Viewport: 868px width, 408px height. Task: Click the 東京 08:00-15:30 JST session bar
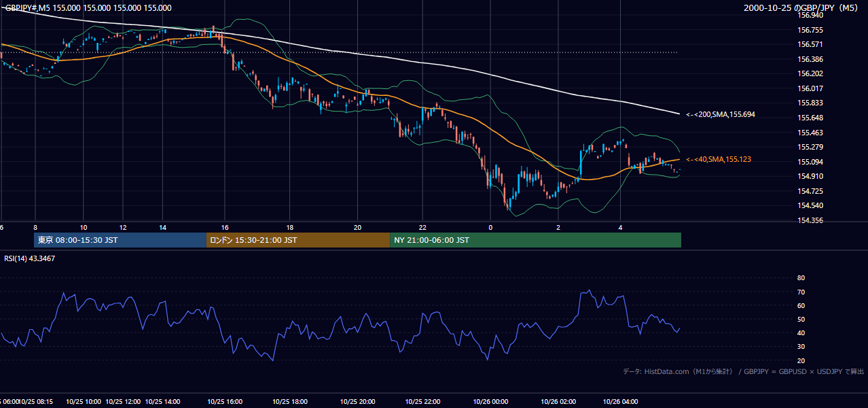(120, 240)
